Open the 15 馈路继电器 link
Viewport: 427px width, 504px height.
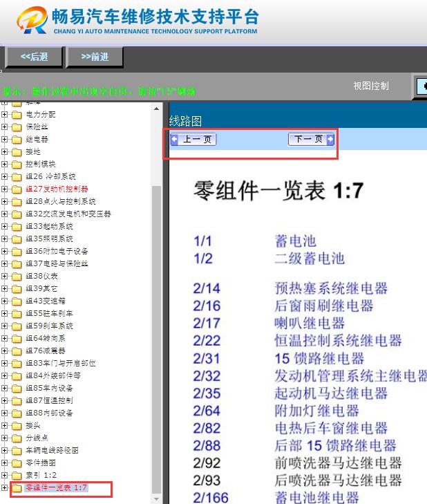pyautogui.click(x=319, y=358)
